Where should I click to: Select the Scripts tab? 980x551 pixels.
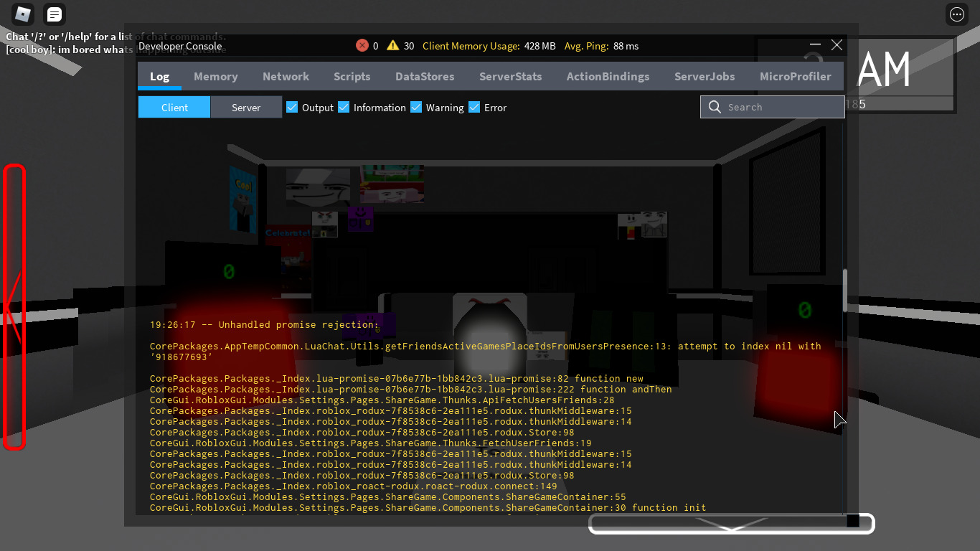[352, 76]
